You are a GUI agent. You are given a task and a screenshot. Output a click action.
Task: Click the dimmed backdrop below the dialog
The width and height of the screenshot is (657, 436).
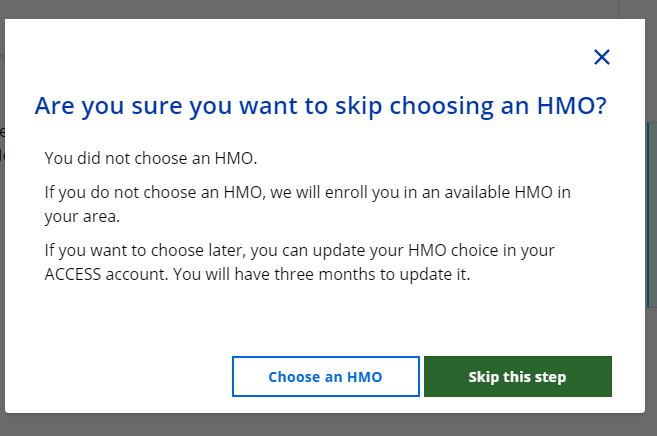[300, 426]
